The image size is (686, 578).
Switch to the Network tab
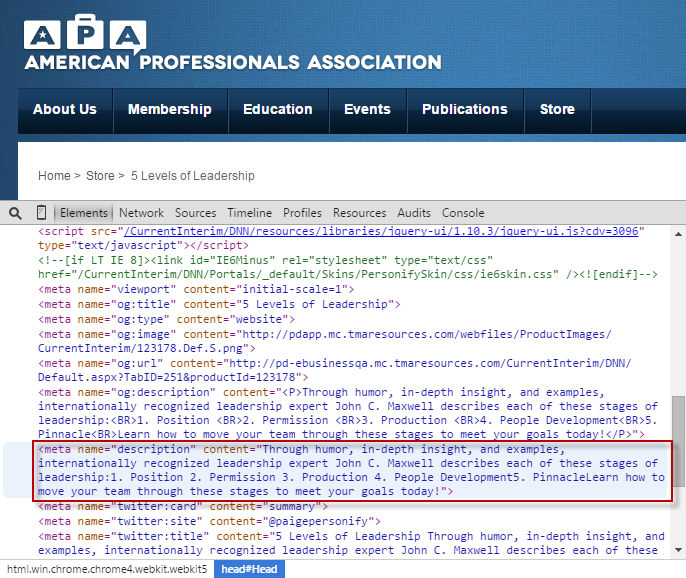point(141,213)
